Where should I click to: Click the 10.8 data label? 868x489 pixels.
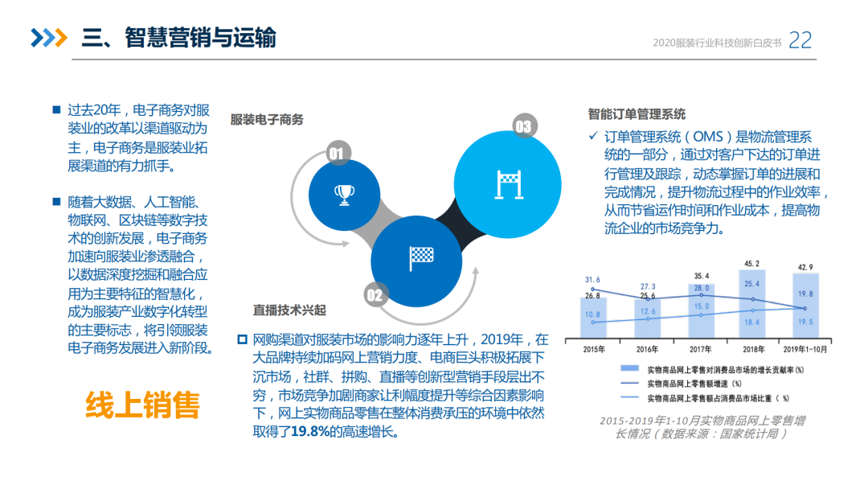(592, 314)
